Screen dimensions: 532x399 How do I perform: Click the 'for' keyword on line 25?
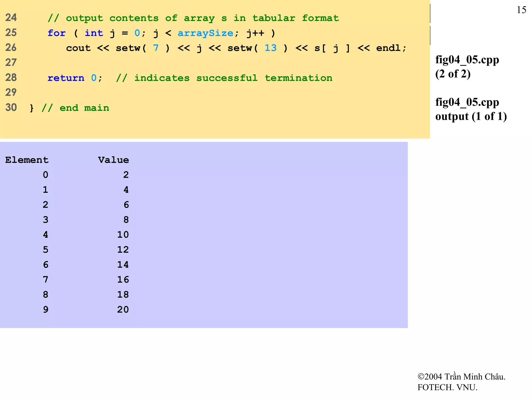point(57,33)
